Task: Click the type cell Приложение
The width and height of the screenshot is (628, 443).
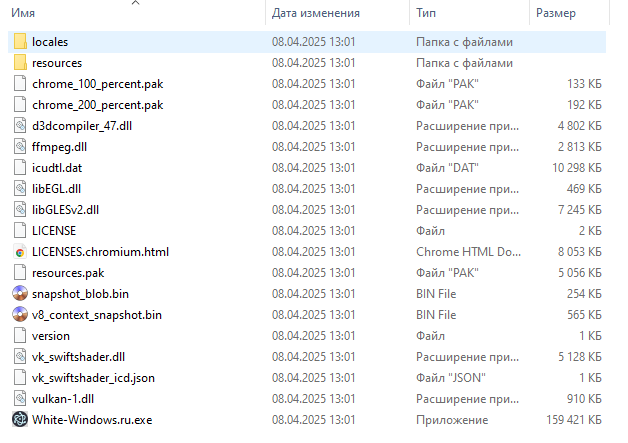Action: (x=452, y=420)
